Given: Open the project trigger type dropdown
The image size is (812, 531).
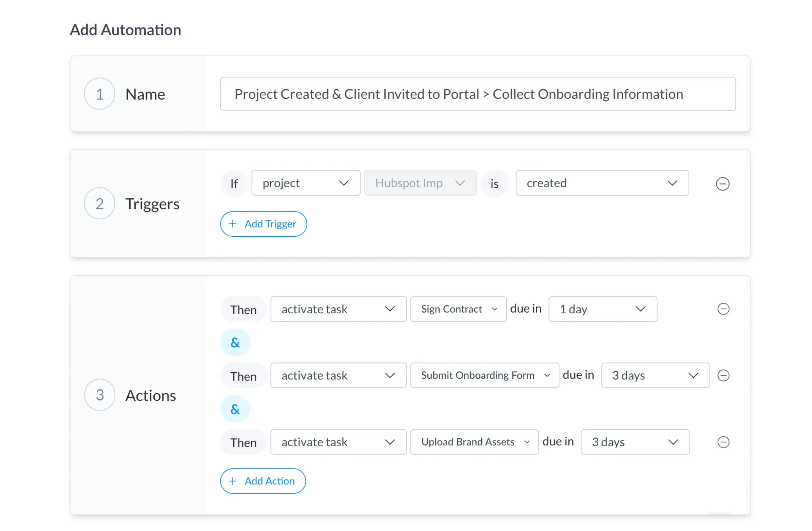Looking at the screenshot, I should 306,183.
